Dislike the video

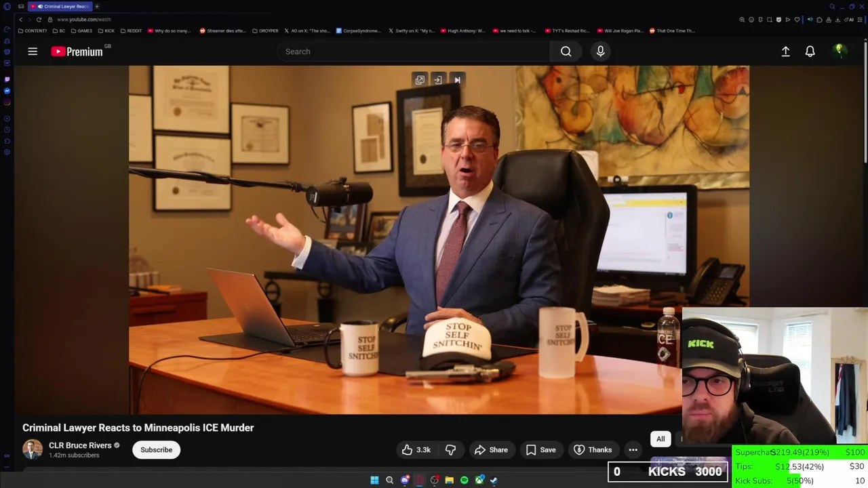[450, 449]
